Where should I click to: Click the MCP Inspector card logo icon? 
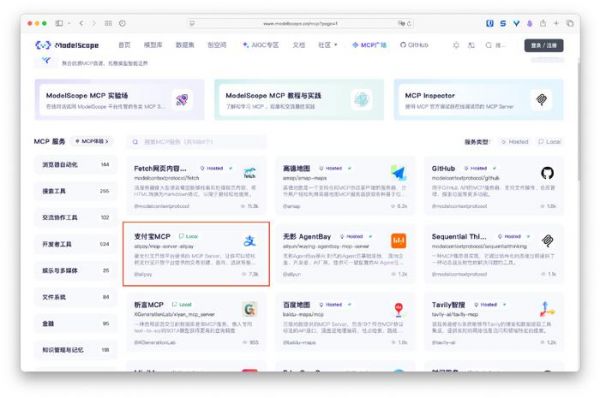(x=541, y=100)
